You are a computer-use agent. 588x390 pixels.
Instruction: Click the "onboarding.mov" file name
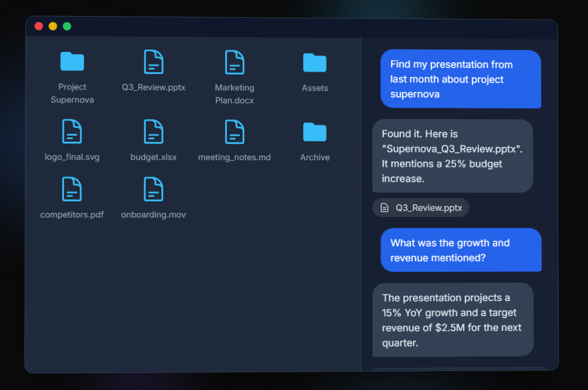click(154, 215)
